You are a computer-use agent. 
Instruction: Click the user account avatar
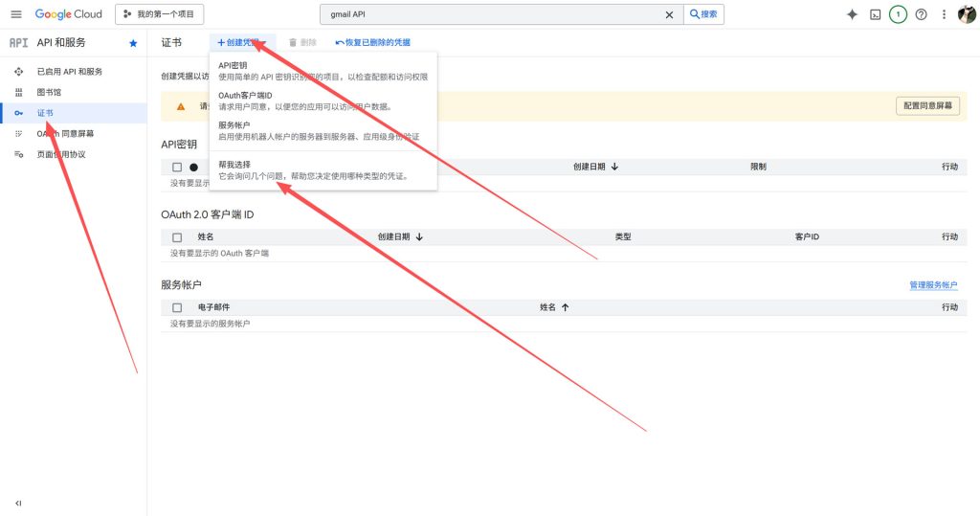(x=966, y=14)
